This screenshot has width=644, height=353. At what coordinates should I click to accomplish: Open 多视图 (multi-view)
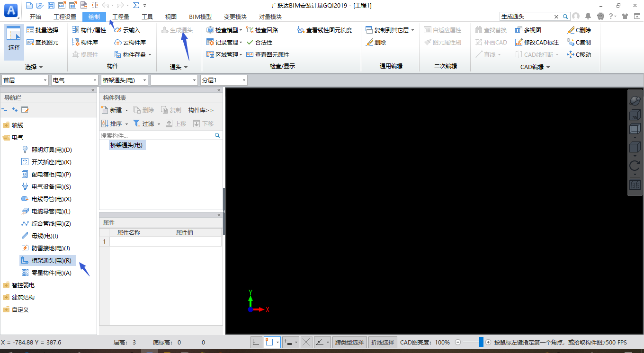click(528, 30)
